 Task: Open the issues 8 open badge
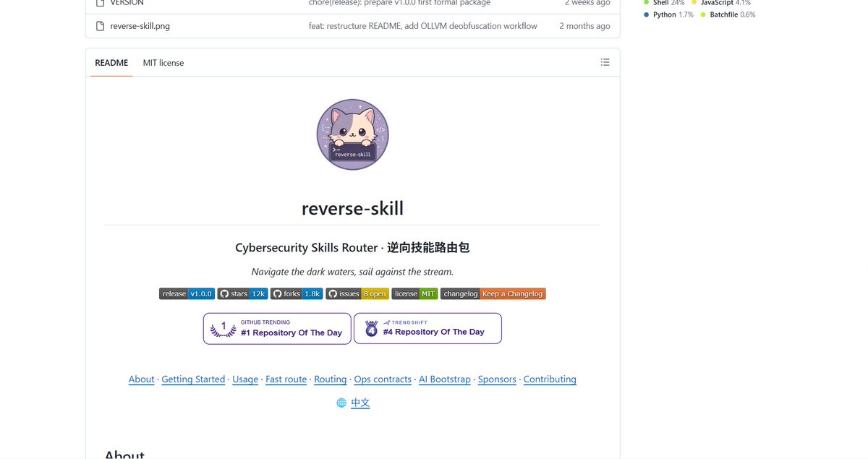click(x=357, y=293)
